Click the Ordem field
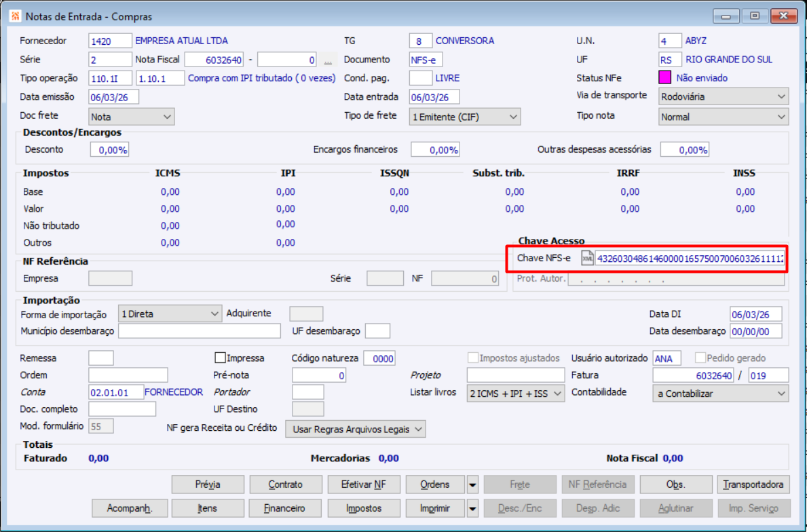This screenshot has height=532, width=807. [128, 375]
